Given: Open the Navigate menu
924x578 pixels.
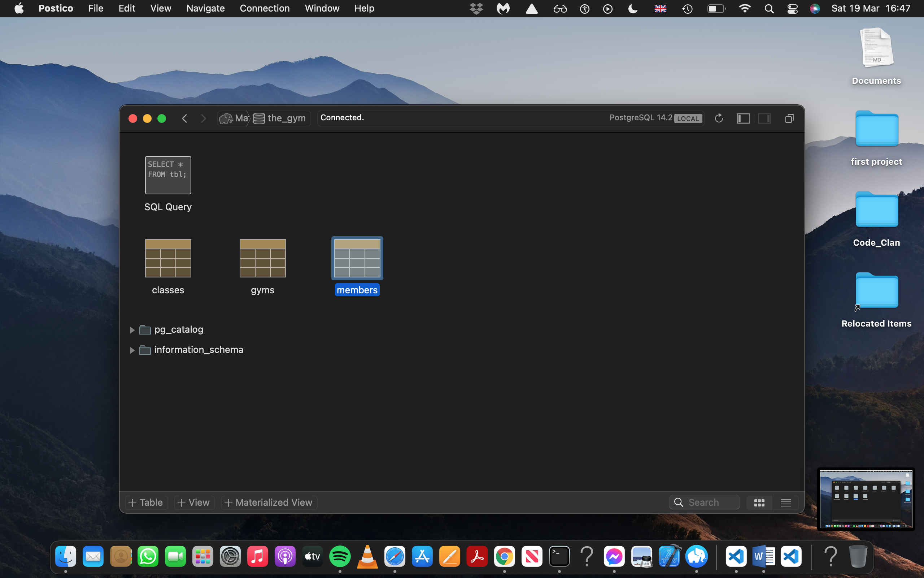Looking at the screenshot, I should 205,8.
